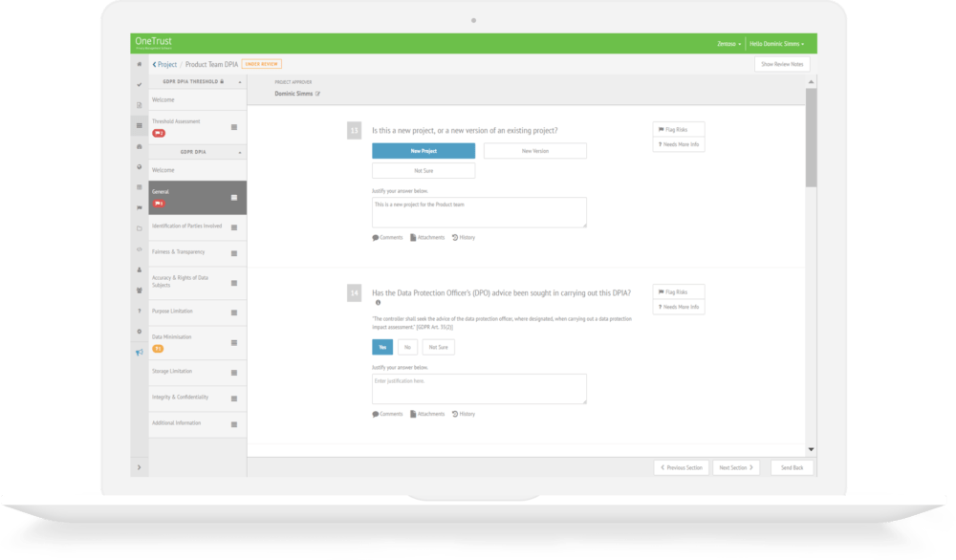Open the flag icon in the sidebar

[x=139, y=208]
